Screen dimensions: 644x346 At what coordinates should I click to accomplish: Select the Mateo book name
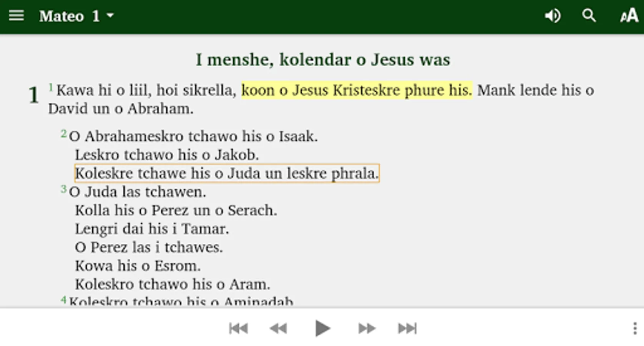61,16
